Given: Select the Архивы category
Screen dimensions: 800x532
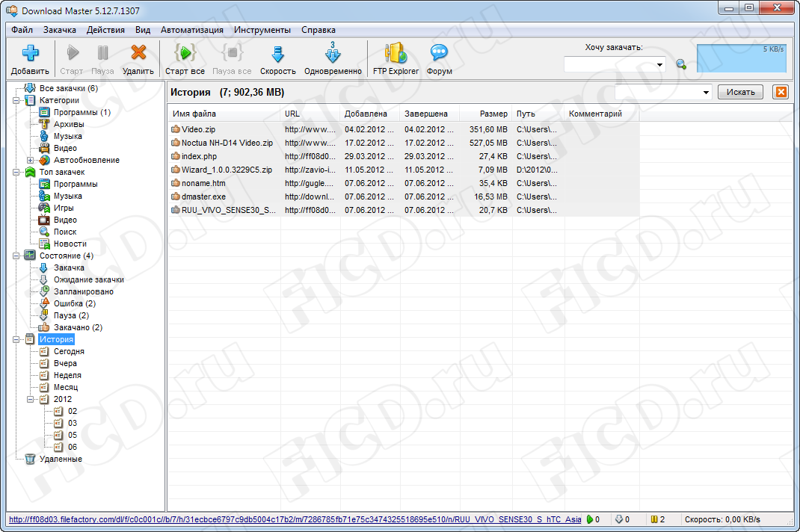Looking at the screenshot, I should click(x=69, y=125).
